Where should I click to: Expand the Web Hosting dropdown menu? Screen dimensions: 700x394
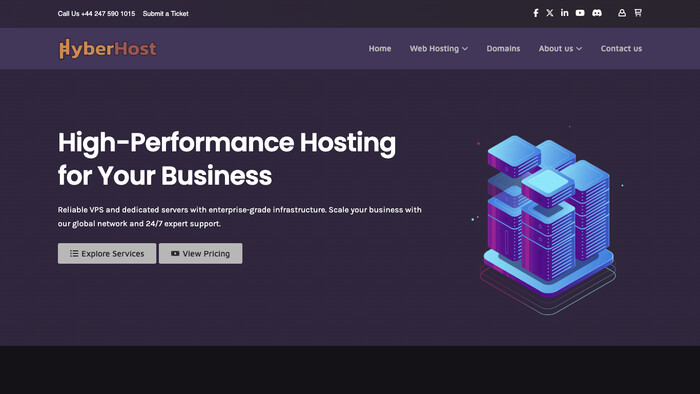point(438,49)
